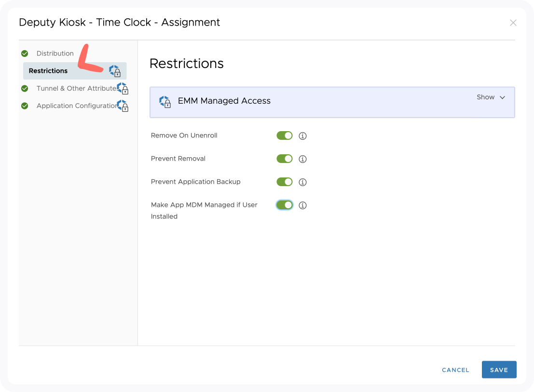The image size is (534, 392).
Task: Click green checkmark next to Distribution
Action: tap(25, 54)
